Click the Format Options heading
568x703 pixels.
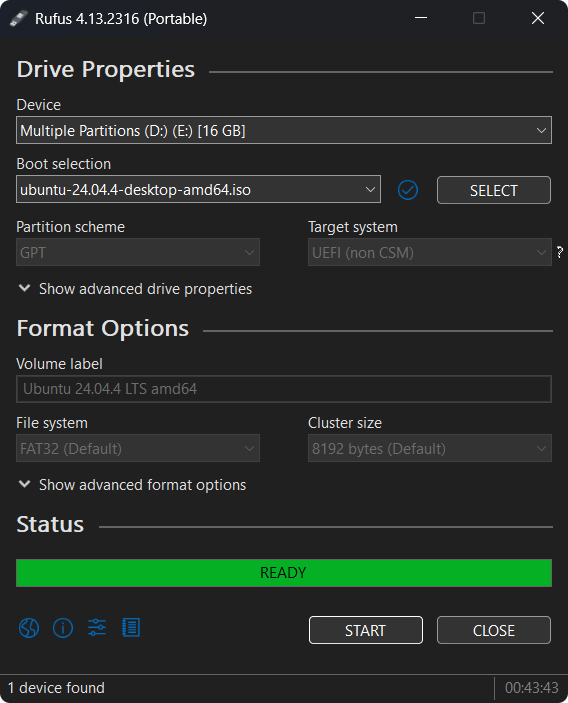(103, 329)
